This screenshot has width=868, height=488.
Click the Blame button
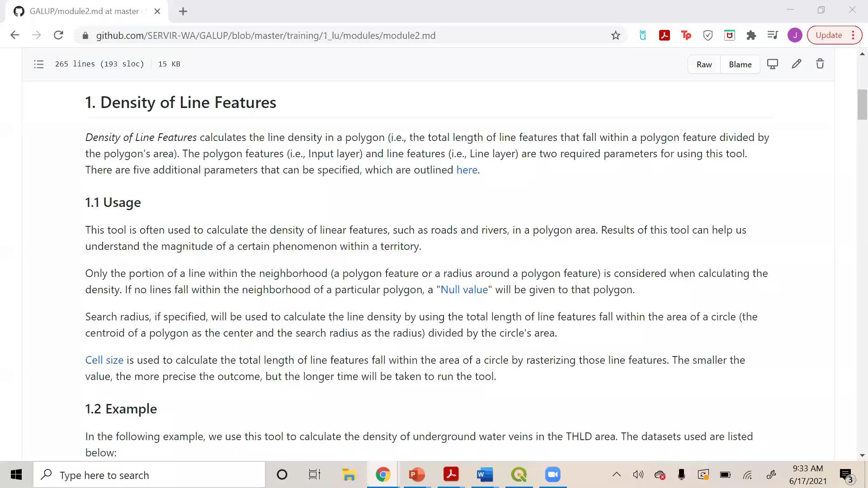tap(740, 65)
